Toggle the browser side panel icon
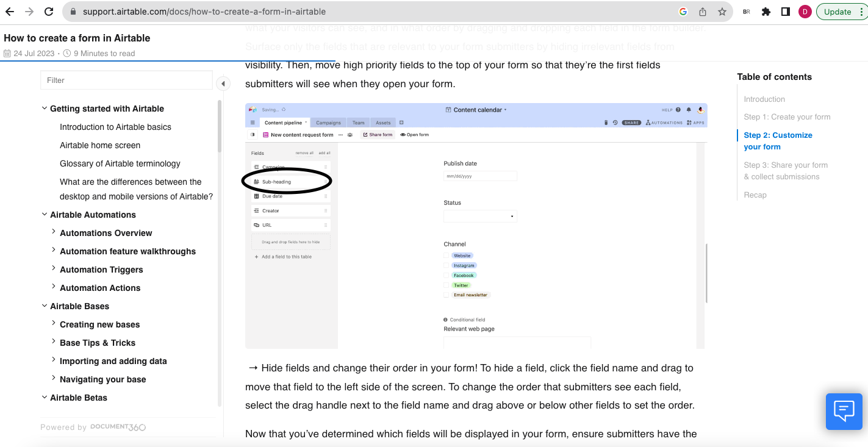The image size is (868, 447). coord(786,12)
